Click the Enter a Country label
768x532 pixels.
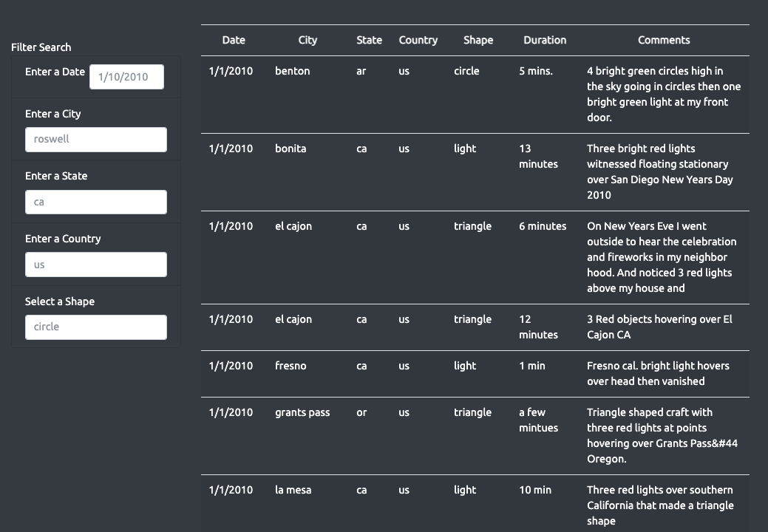tap(63, 239)
